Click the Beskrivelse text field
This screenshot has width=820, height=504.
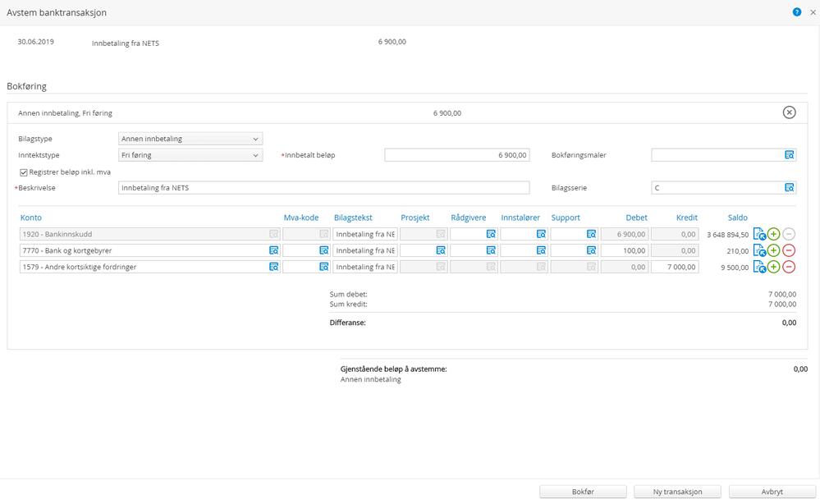click(323, 188)
